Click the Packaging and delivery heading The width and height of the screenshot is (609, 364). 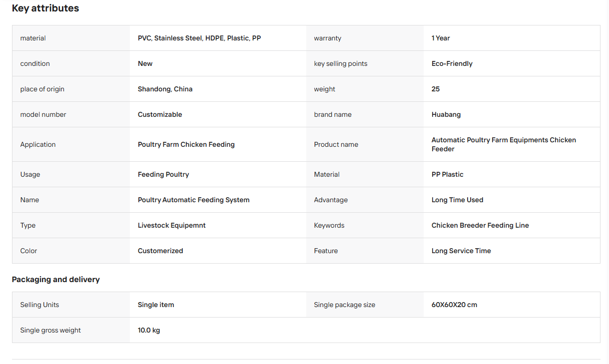[x=56, y=280]
